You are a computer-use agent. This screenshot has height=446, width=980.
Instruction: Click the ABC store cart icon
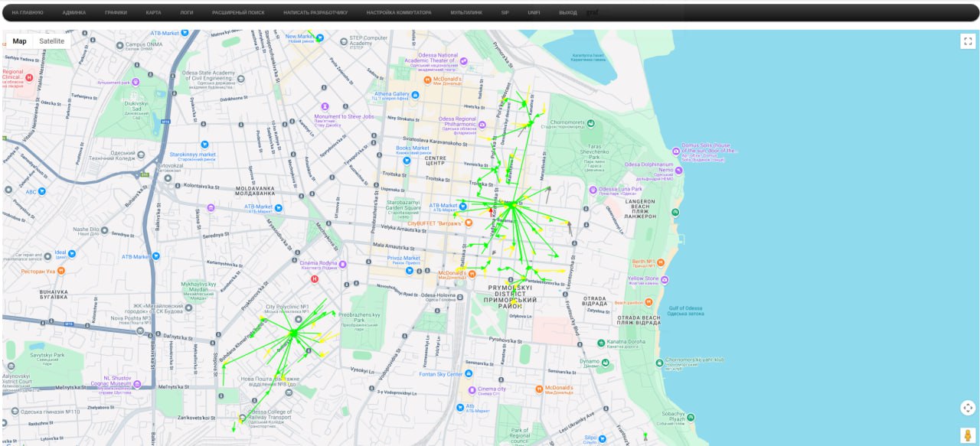pyautogui.click(x=44, y=191)
